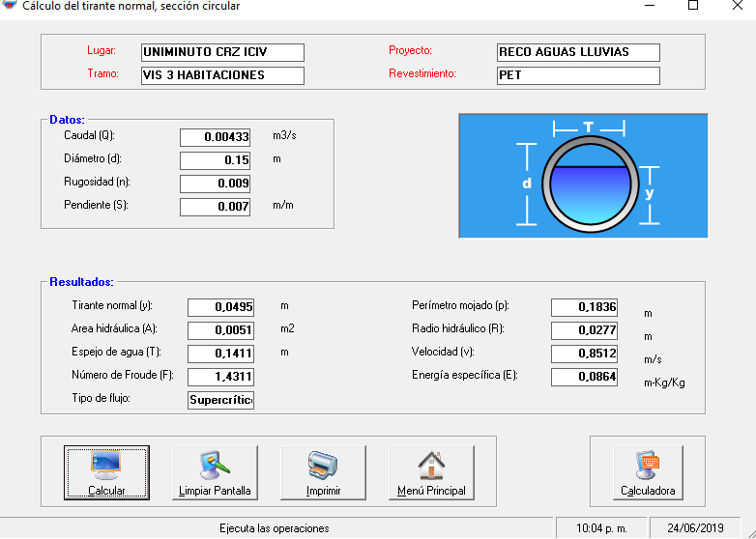This screenshot has width=756, height=539.
Task: Edit the Revestimiento field
Action: tap(578, 75)
